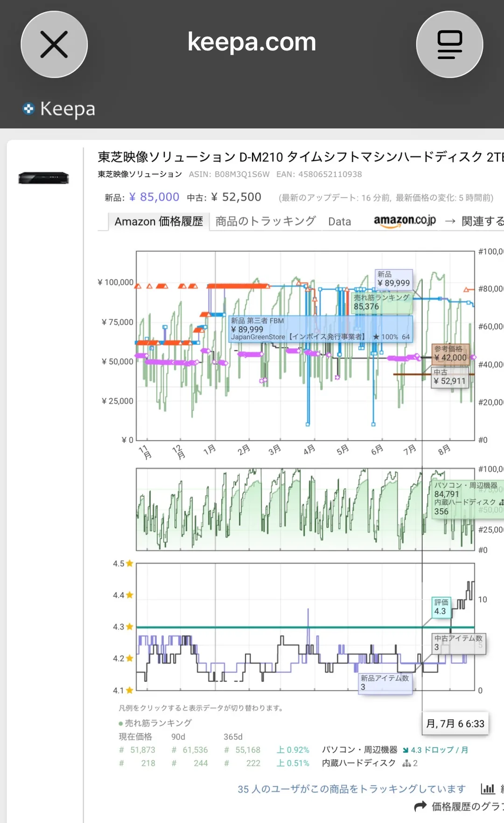The height and width of the screenshot is (823, 504).
Task: Click ASIN B08M3Q1S6W text
Action: [229, 174]
